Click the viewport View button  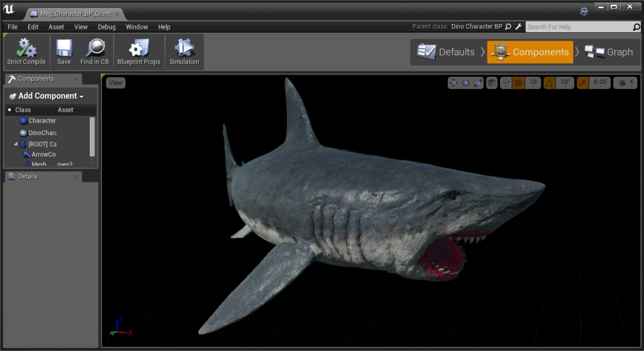[x=116, y=83]
